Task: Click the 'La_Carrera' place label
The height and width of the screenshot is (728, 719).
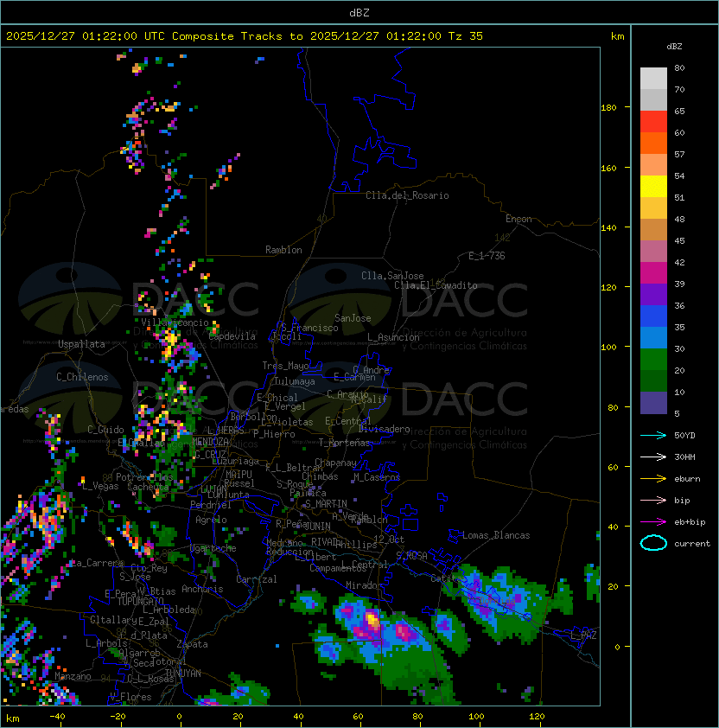Action: (x=97, y=563)
